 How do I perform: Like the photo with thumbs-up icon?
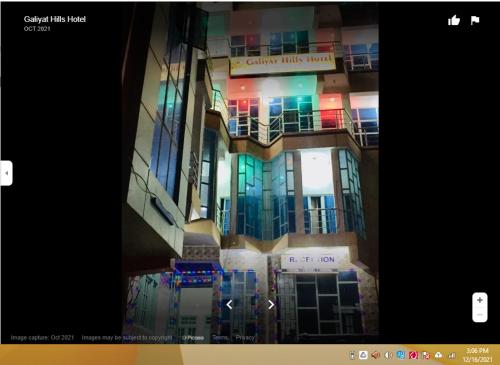[454, 21]
